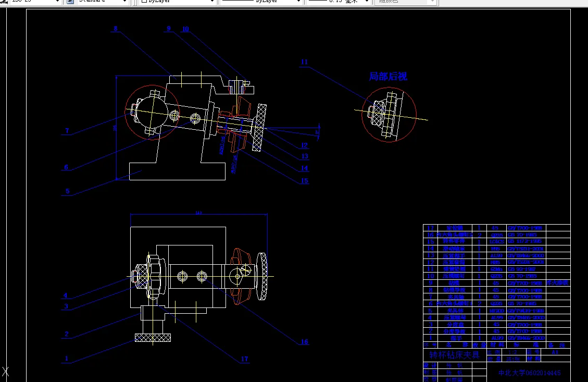Image resolution: width=588 pixels, height=382 pixels.
Task: Click the 淬火渗碳 remark cell
Action: (x=558, y=283)
